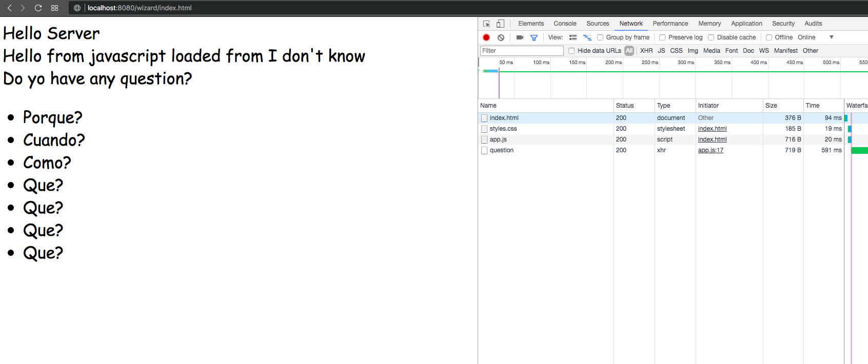Select the index.html request row
Image resolution: width=868 pixels, height=364 pixels.
click(673, 118)
